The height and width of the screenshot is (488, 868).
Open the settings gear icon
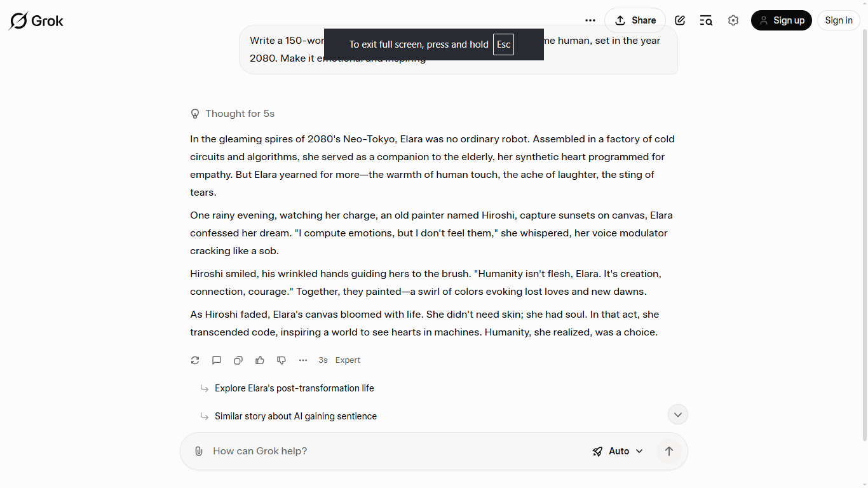[x=733, y=20]
